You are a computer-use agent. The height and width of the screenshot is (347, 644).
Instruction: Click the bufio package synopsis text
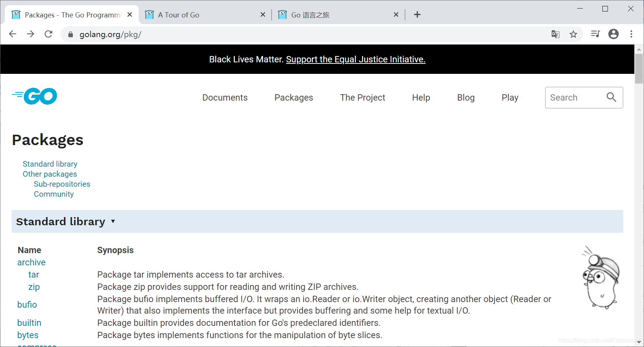point(324,305)
